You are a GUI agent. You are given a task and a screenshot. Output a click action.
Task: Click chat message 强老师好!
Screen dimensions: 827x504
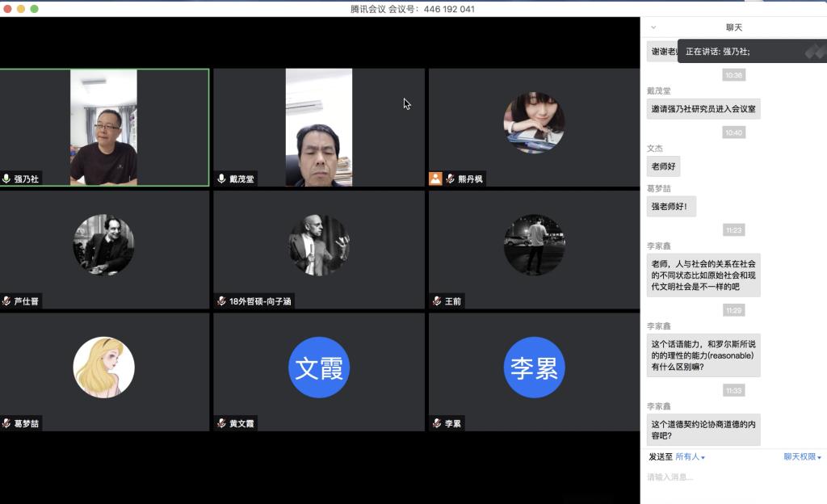point(671,207)
